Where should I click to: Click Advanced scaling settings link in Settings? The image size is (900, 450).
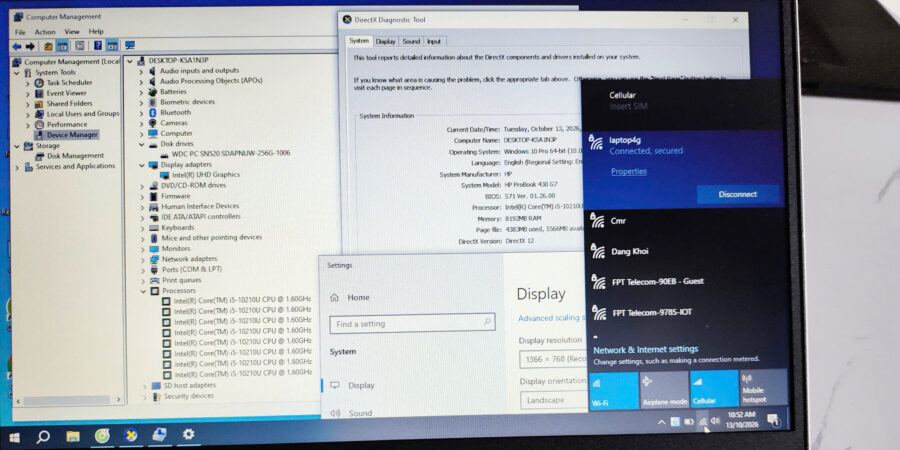pyautogui.click(x=552, y=318)
